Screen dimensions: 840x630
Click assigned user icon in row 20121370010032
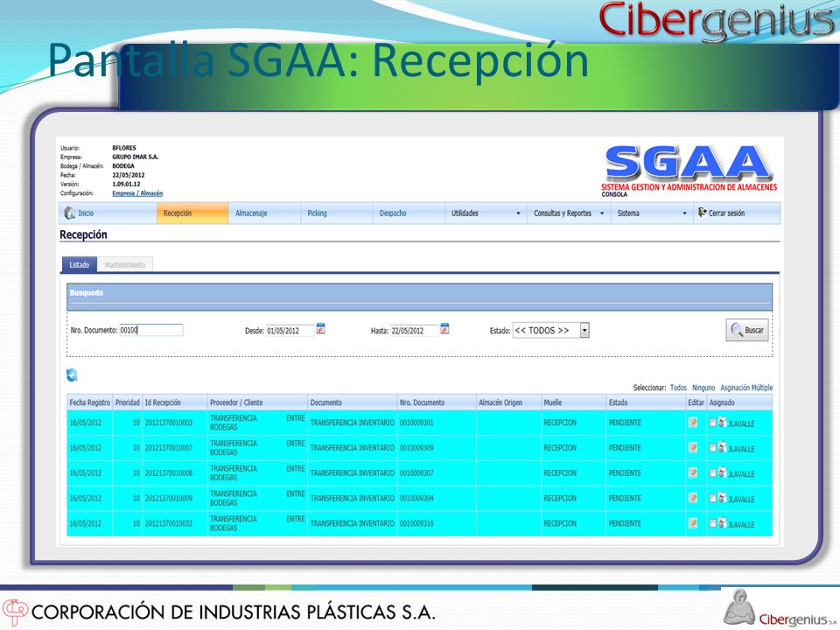coord(722,523)
